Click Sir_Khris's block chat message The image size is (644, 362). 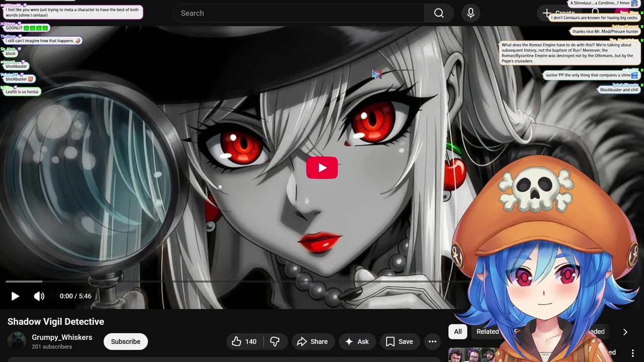11,54
